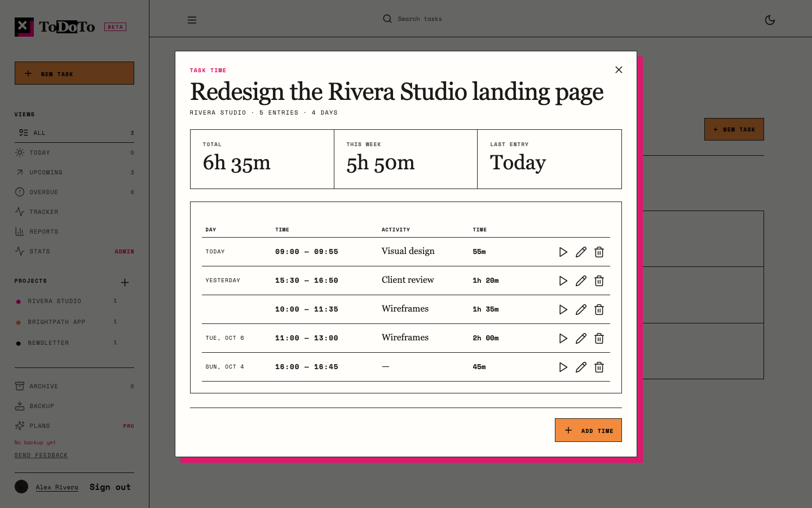Delete the Sun, Oct 4 time entry
Viewport: 812px width, 508px height.
pyautogui.click(x=599, y=367)
